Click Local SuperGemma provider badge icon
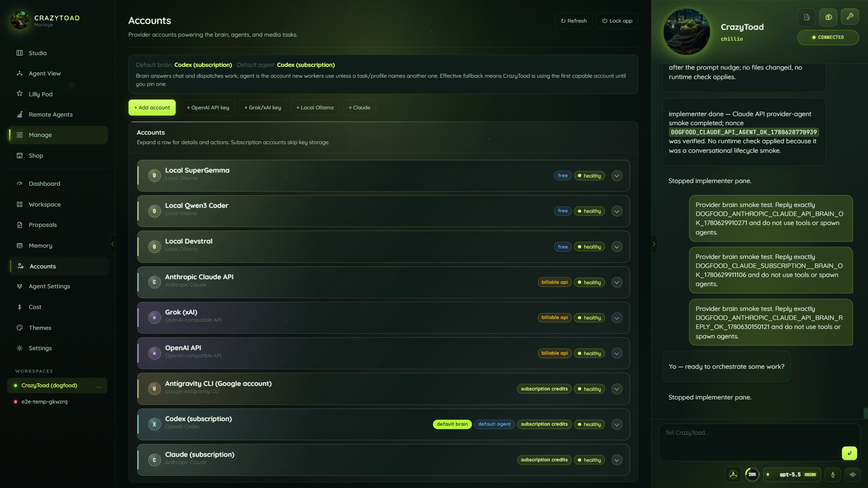The width and height of the screenshot is (868, 488). click(154, 176)
